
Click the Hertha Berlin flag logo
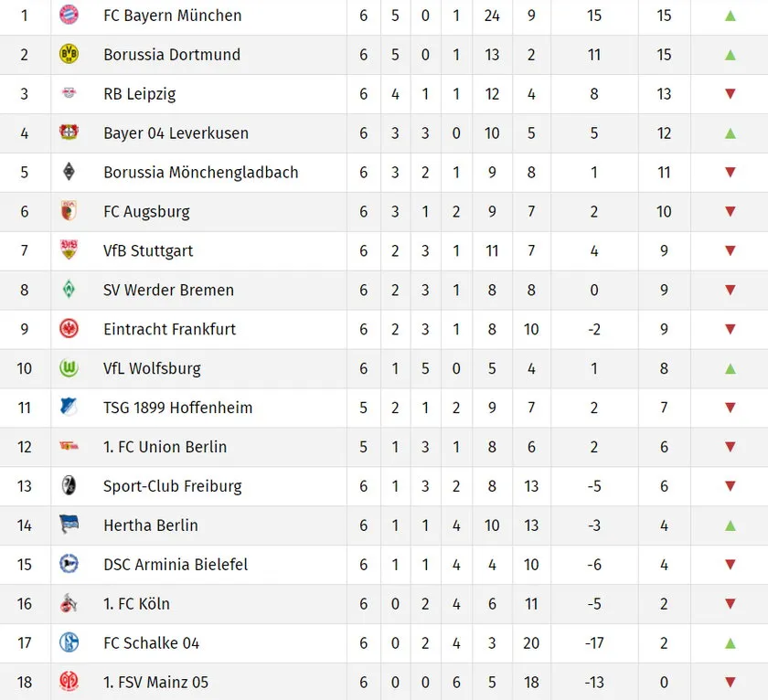coord(69,525)
